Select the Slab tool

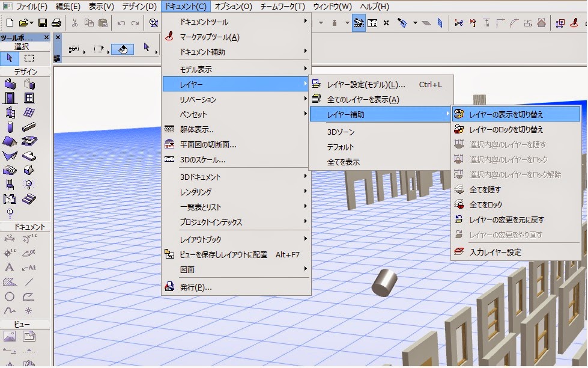[x=29, y=156]
